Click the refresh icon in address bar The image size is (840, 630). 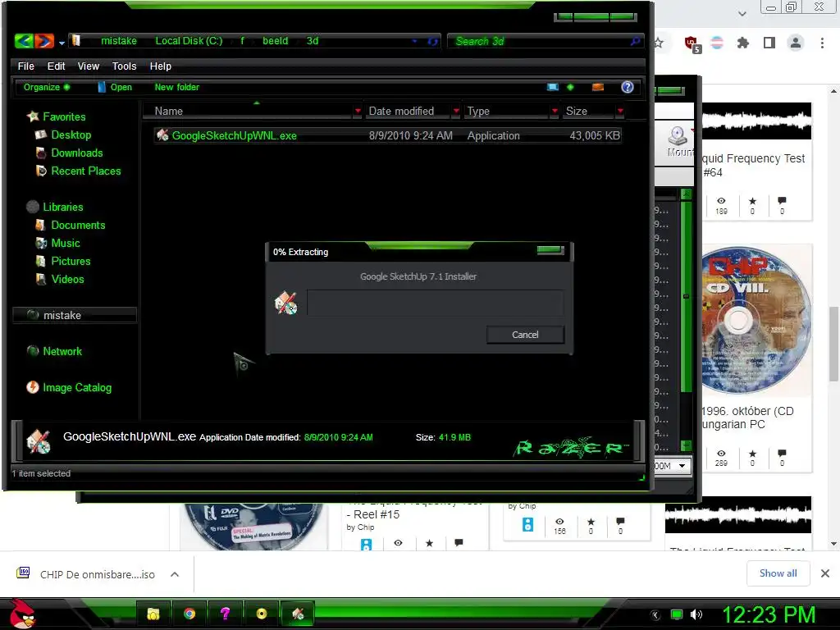pyautogui.click(x=432, y=41)
